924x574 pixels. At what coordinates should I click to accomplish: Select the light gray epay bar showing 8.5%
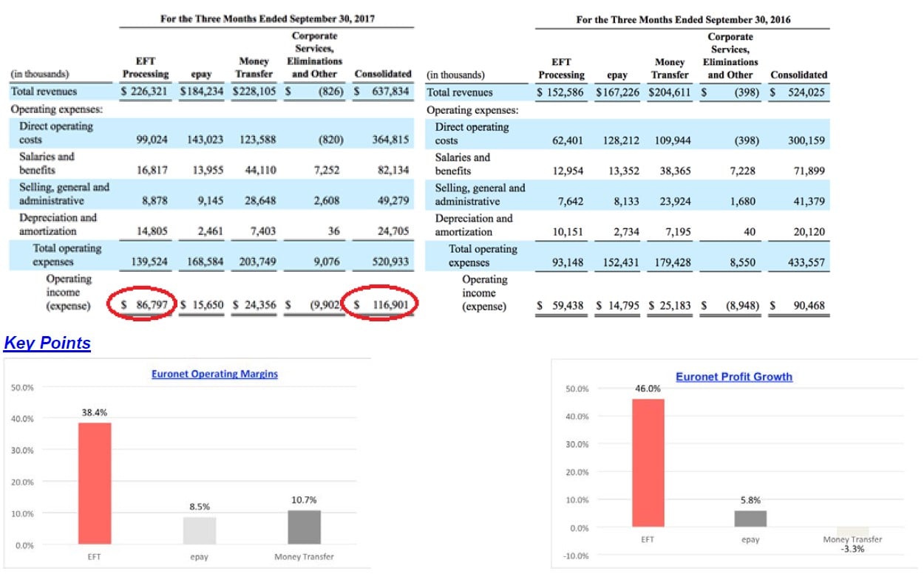199,530
